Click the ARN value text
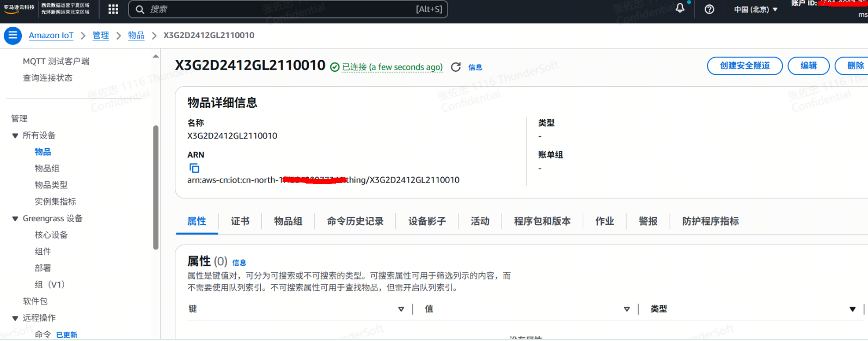The width and height of the screenshot is (868, 341). pyautogui.click(x=323, y=180)
